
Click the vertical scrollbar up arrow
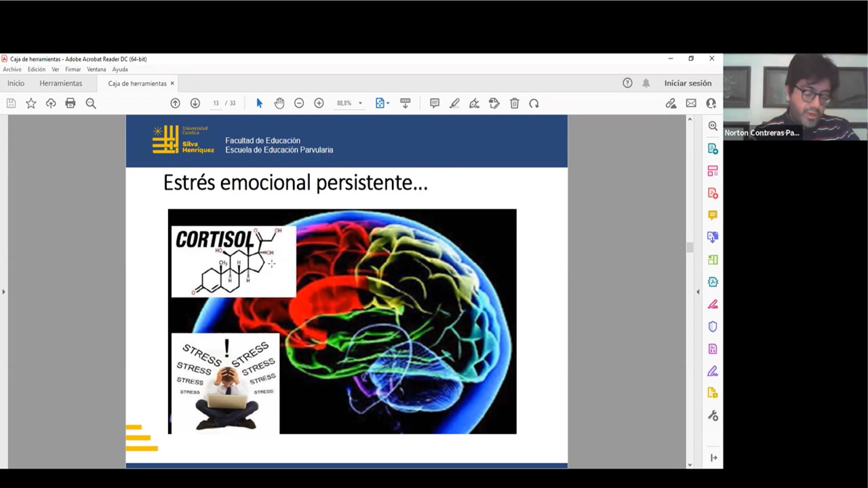point(690,119)
